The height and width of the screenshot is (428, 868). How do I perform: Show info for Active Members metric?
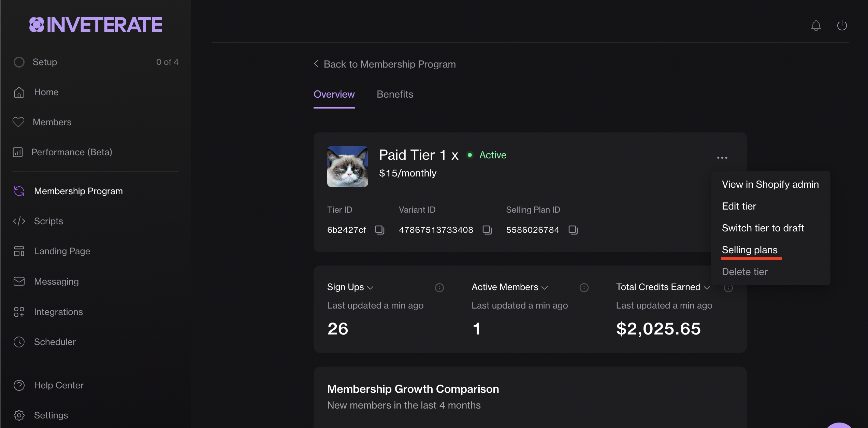pyautogui.click(x=584, y=288)
